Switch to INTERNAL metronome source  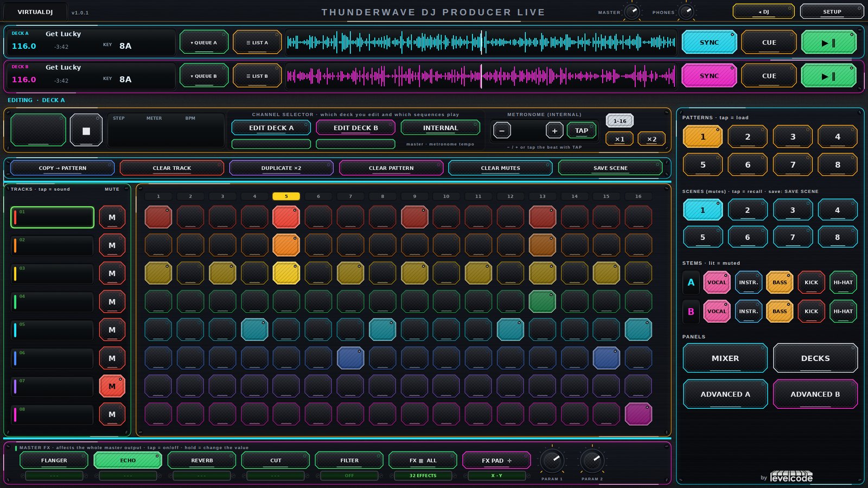coord(441,128)
